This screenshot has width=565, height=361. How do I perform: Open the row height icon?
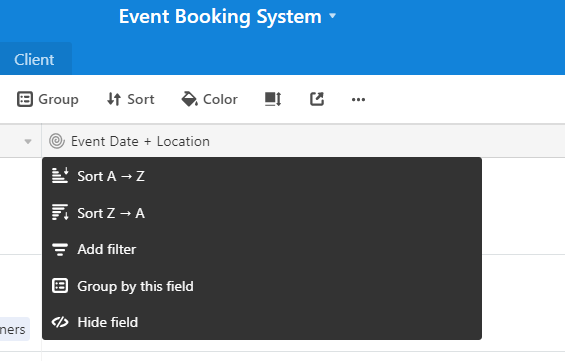[x=273, y=99]
